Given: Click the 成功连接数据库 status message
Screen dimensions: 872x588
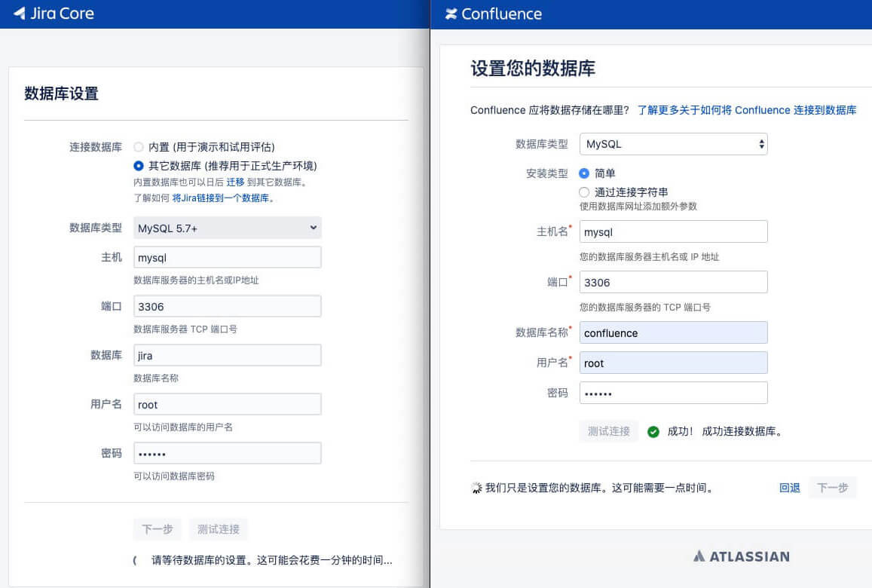Looking at the screenshot, I should (x=742, y=432).
